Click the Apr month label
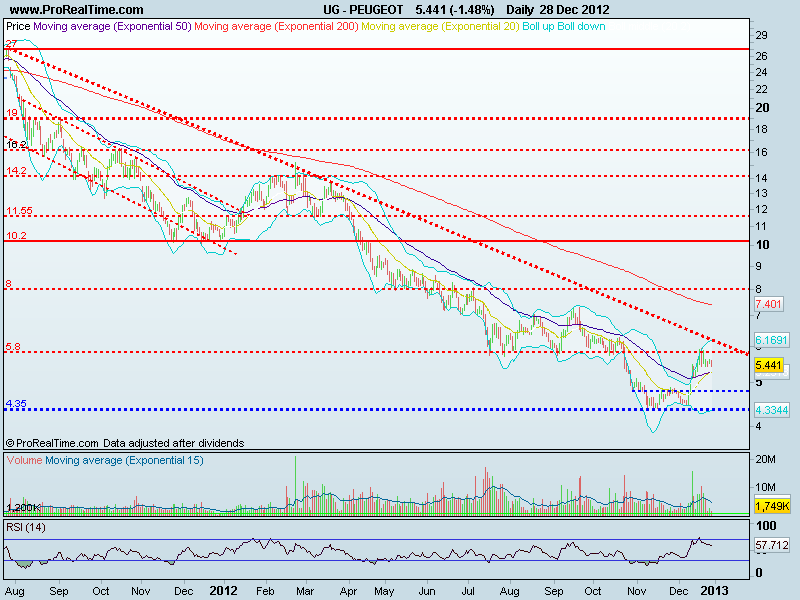 (x=348, y=591)
